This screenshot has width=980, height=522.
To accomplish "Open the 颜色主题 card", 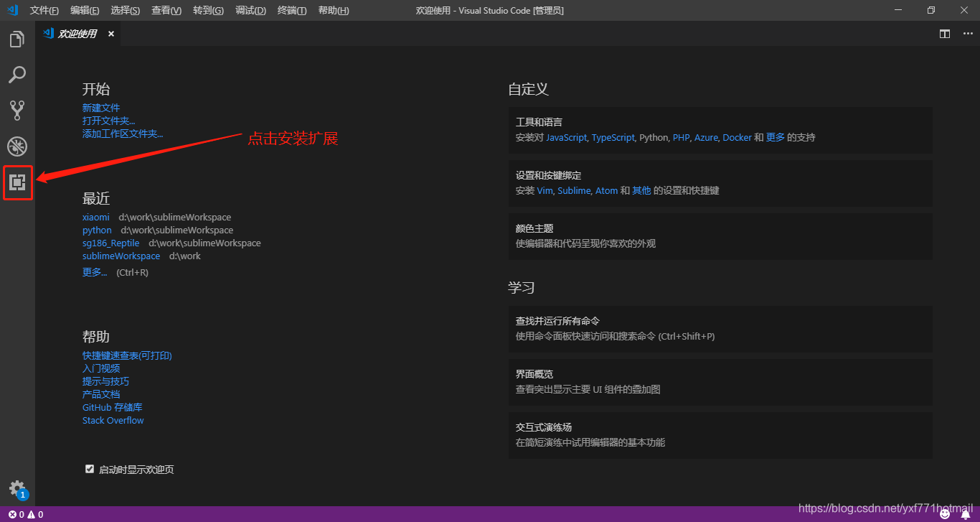I will tap(720, 236).
